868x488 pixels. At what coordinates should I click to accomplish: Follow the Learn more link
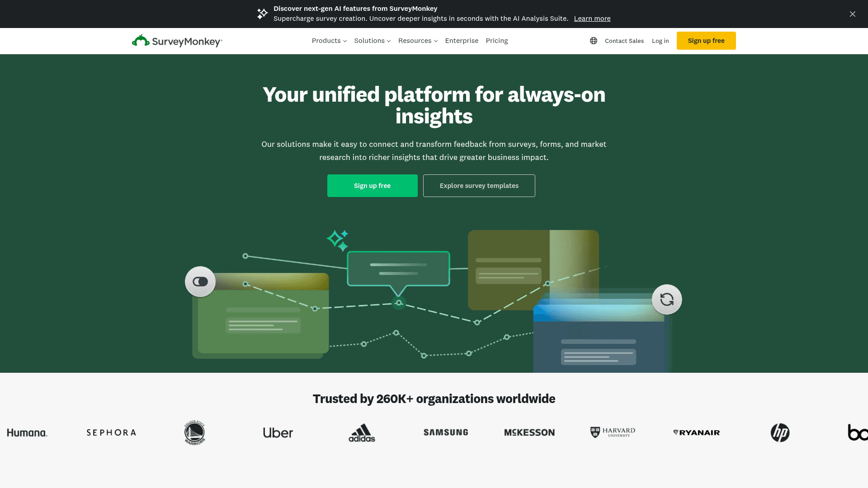click(x=592, y=19)
